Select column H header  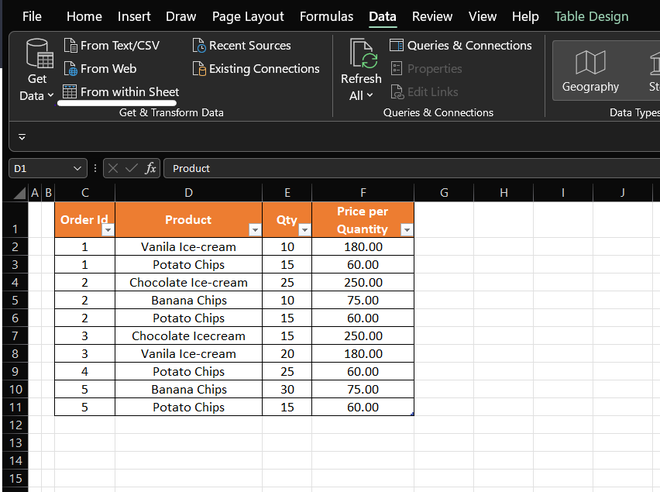coord(503,193)
